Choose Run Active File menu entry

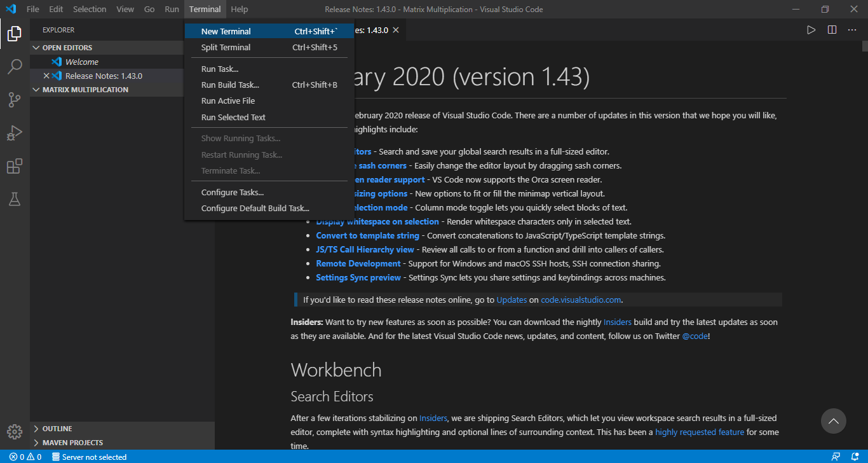click(x=269, y=100)
